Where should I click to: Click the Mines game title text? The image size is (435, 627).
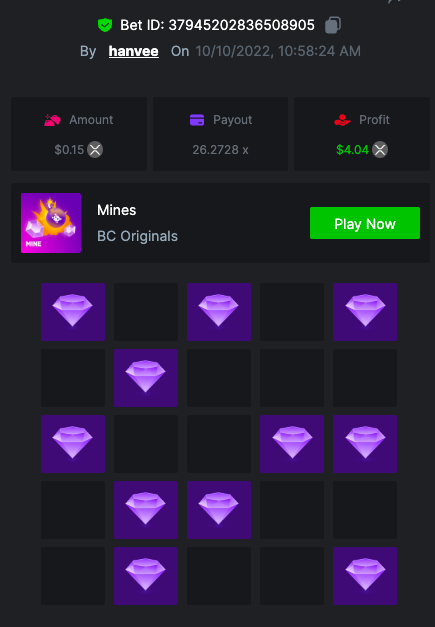point(117,210)
